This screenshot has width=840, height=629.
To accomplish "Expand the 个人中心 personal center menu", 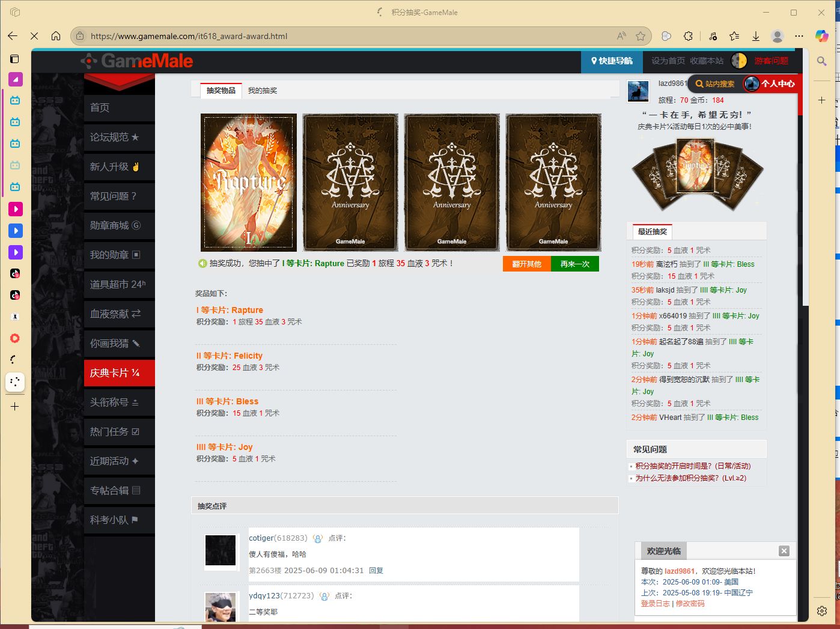I will coord(771,84).
